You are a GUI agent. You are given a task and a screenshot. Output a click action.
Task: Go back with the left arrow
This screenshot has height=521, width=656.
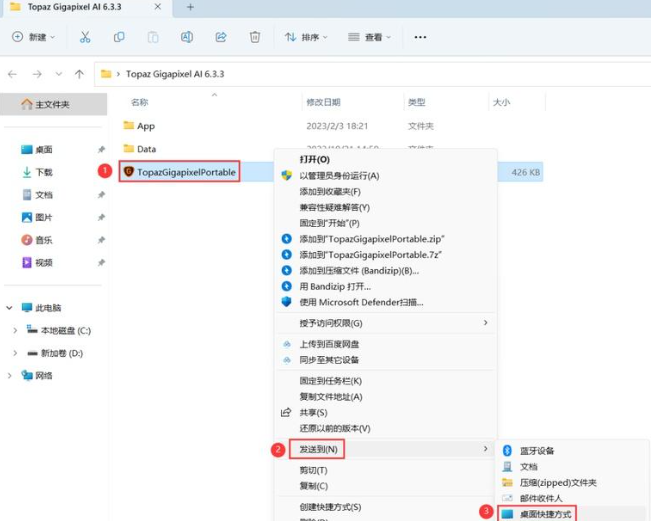[13, 74]
